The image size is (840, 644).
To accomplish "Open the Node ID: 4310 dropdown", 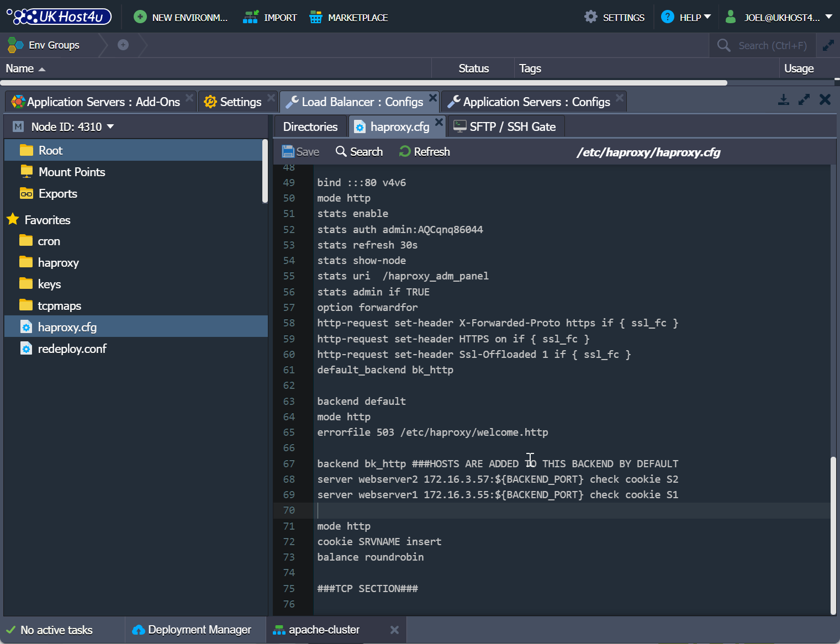I will point(72,126).
